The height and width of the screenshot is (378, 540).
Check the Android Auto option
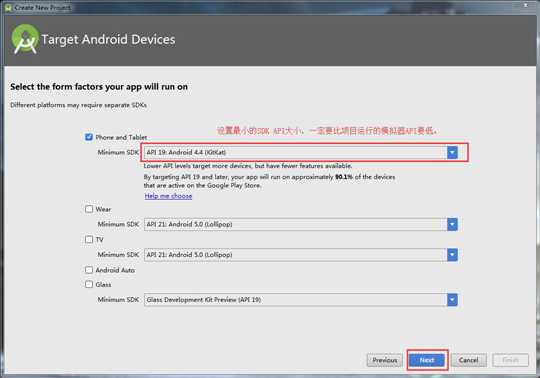(x=89, y=270)
